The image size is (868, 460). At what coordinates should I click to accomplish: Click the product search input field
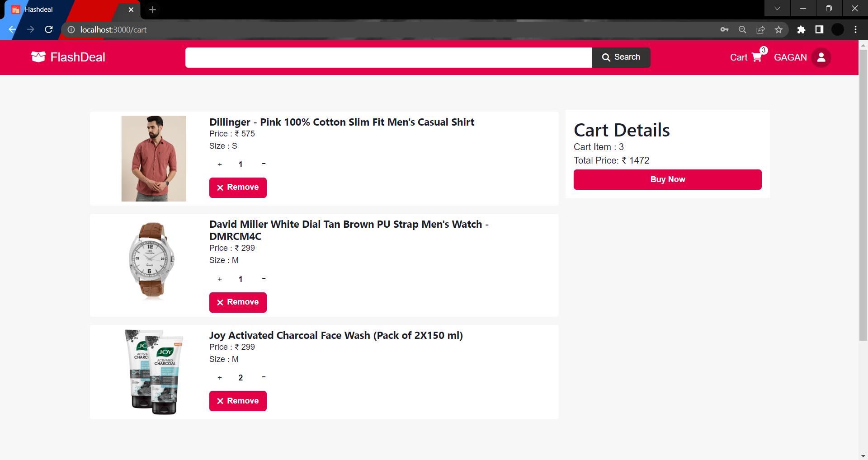point(388,57)
